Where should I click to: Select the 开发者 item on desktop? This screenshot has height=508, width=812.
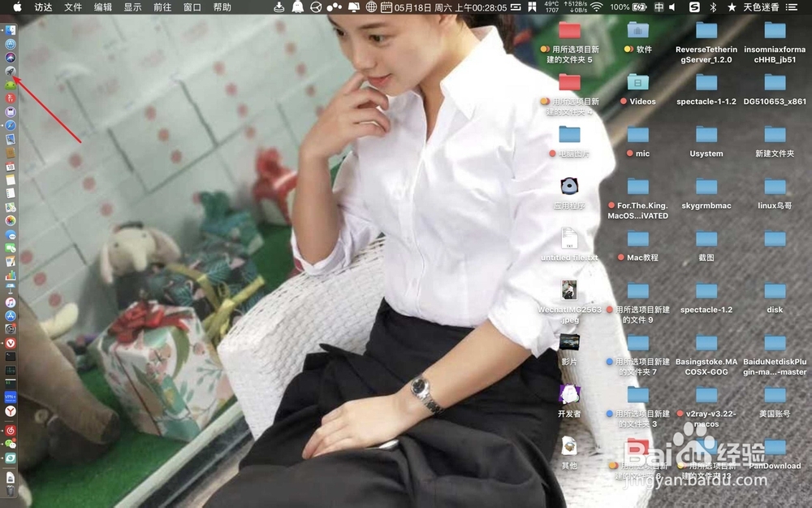pyautogui.click(x=569, y=400)
